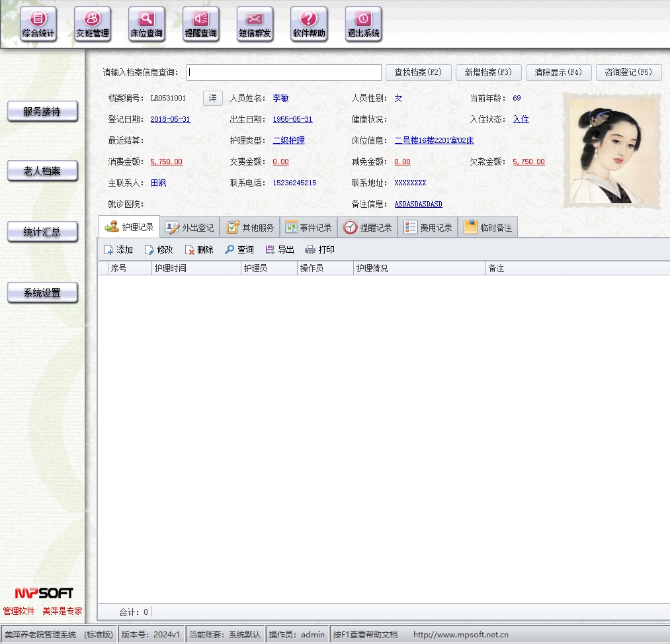Export records with the 导出 button
670x644 pixels.
pos(280,250)
